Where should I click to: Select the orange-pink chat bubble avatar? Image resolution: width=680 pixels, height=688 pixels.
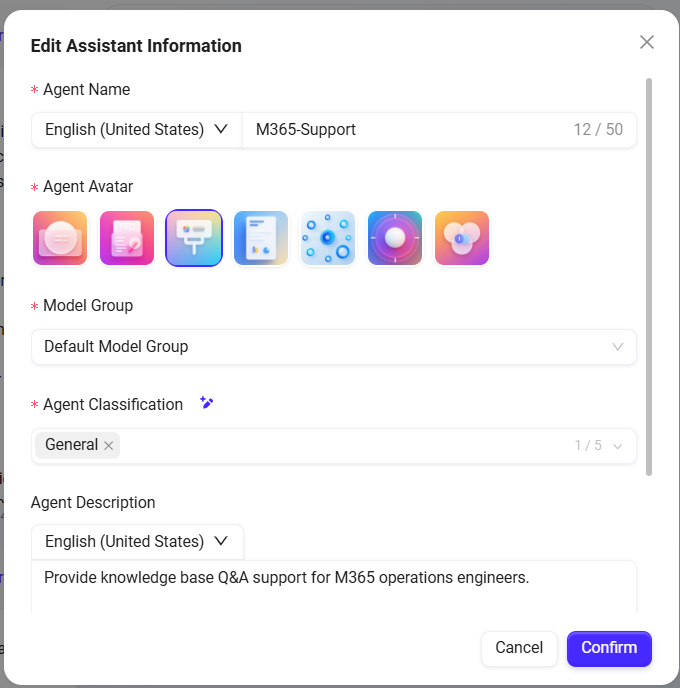[60, 238]
